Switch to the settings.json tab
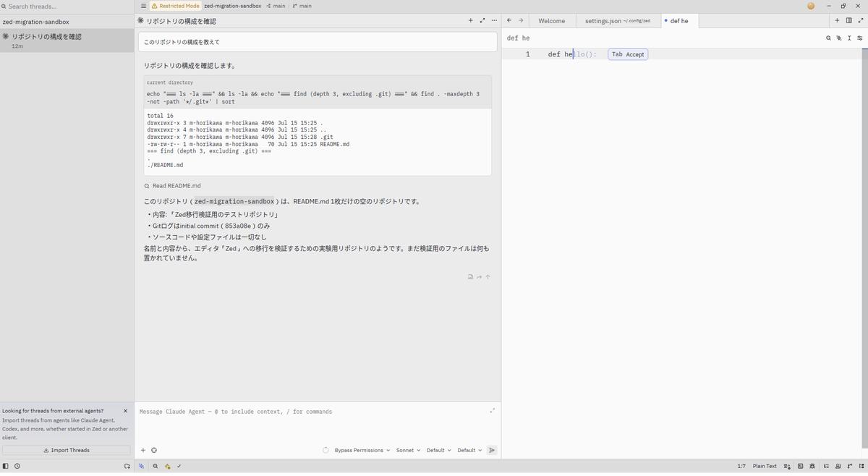The image size is (868, 476). (617, 21)
